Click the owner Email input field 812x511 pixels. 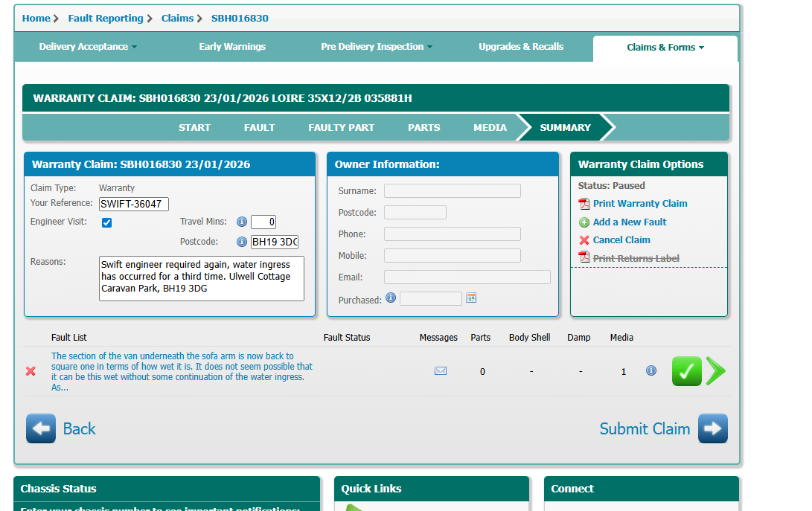pos(467,277)
